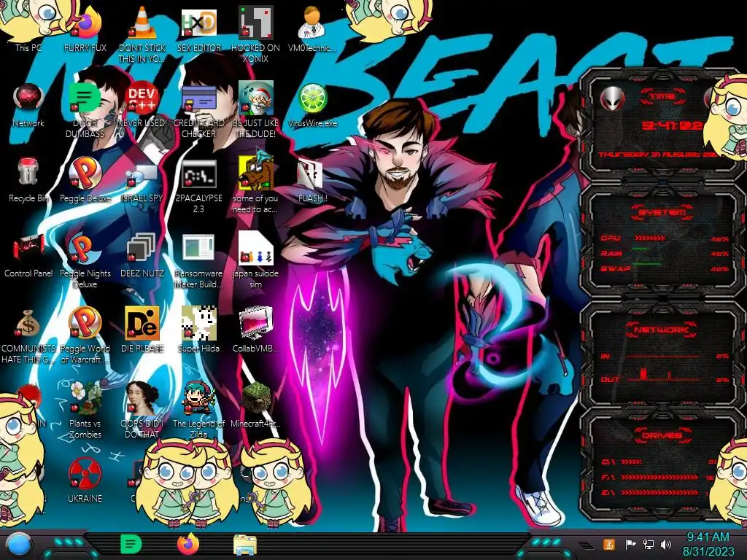
Task: Select the Ransomware Maker Builder icon
Action: 198,261
